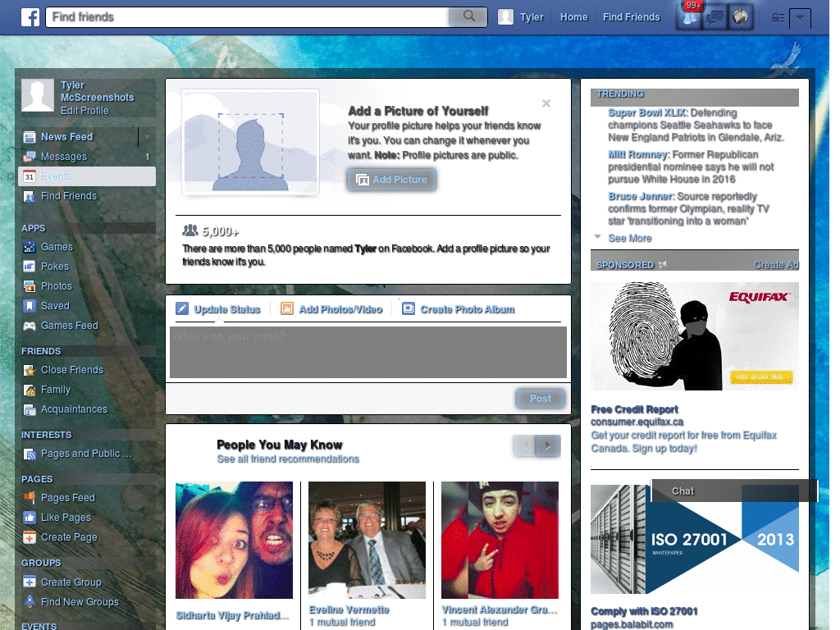Click the search magnifier button
The width and height of the screenshot is (840, 630).
click(468, 16)
